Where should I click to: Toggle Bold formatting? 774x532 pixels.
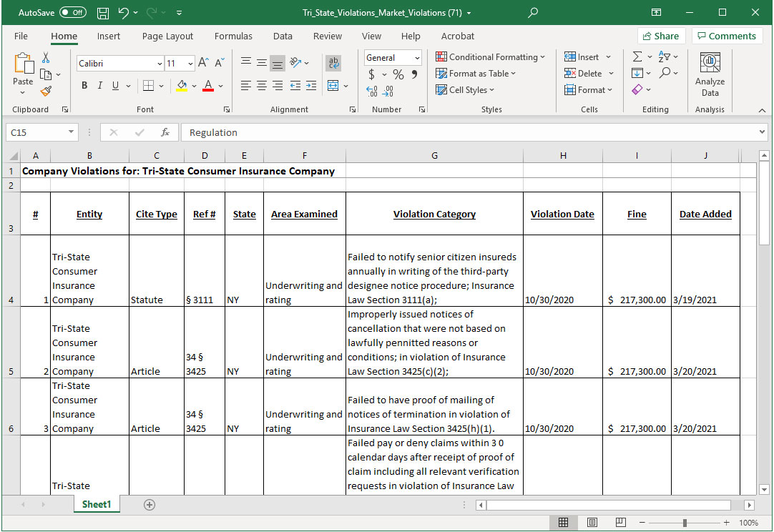pos(84,85)
